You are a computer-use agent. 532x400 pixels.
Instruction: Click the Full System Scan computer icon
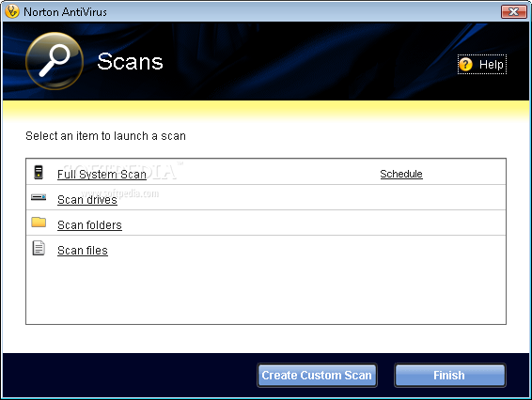[x=39, y=172]
